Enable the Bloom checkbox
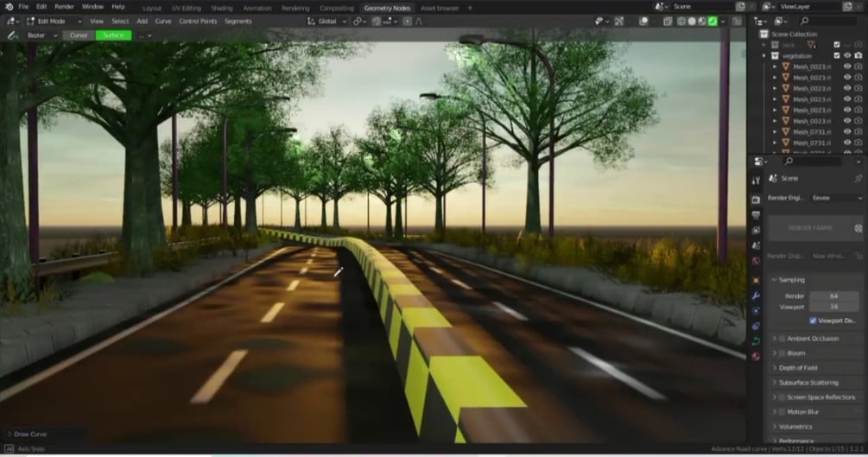This screenshot has height=457, width=868. (x=782, y=353)
